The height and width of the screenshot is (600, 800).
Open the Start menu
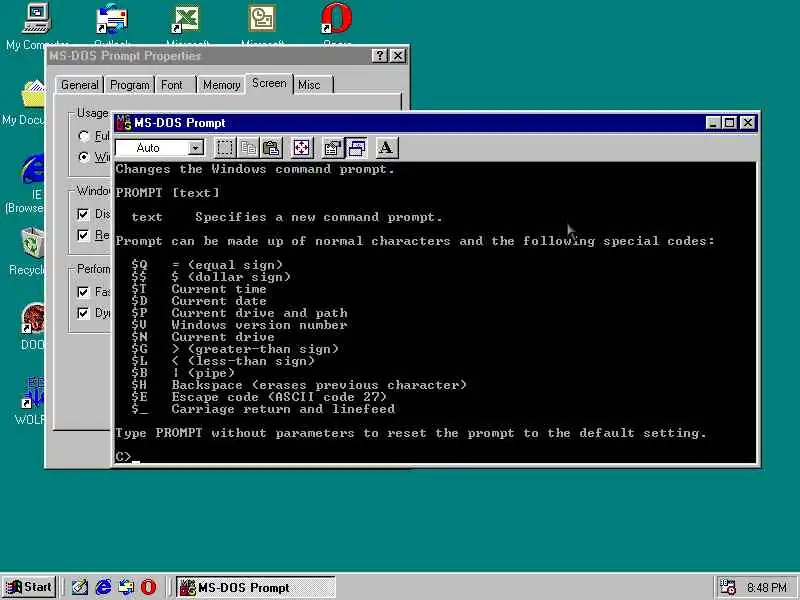pyautogui.click(x=30, y=587)
